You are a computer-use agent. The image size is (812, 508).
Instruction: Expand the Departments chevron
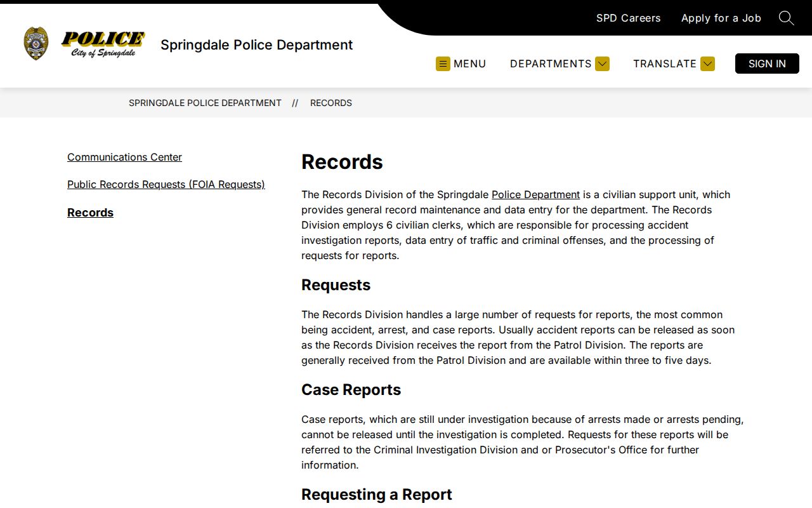click(602, 63)
